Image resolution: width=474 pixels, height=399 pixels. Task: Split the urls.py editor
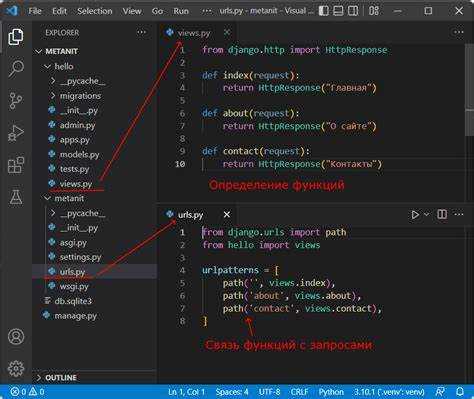442,214
